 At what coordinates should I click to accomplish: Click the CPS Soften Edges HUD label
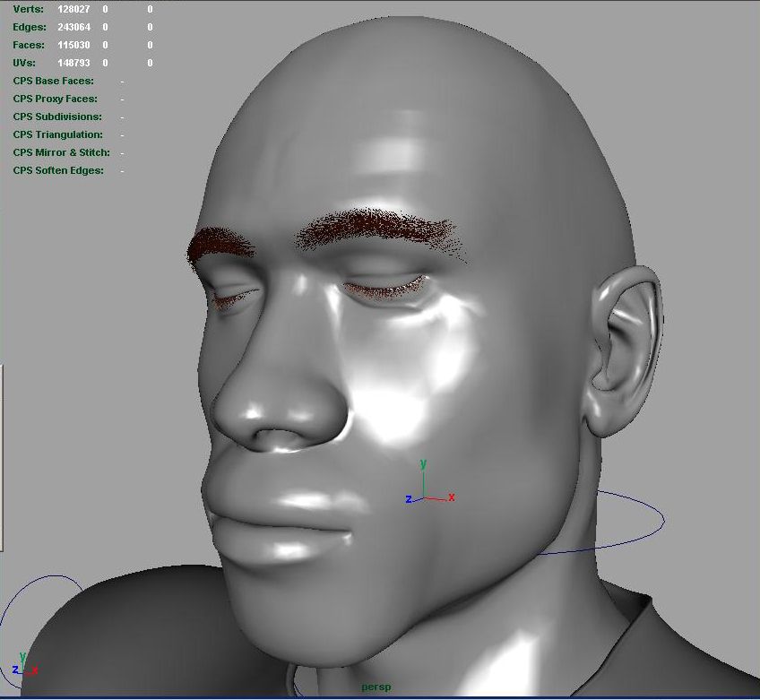[x=58, y=170]
